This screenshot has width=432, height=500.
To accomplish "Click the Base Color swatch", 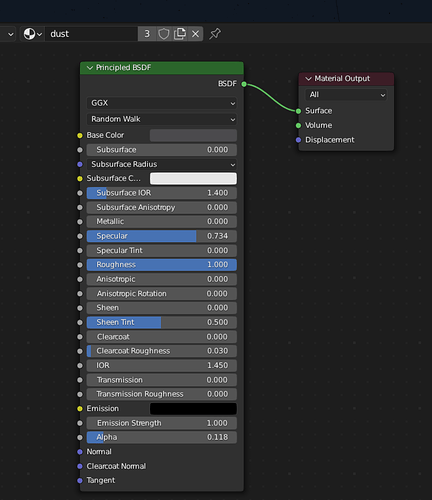I will click(x=193, y=135).
